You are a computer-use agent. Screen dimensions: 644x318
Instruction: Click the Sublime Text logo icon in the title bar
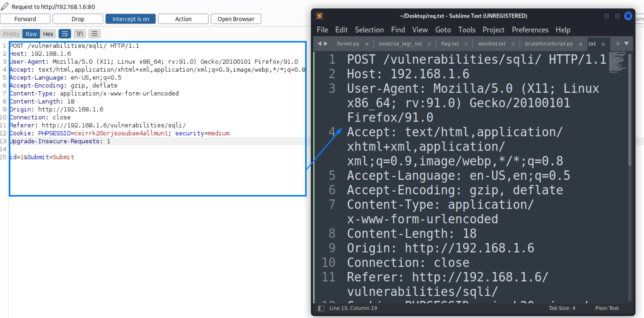(x=319, y=16)
